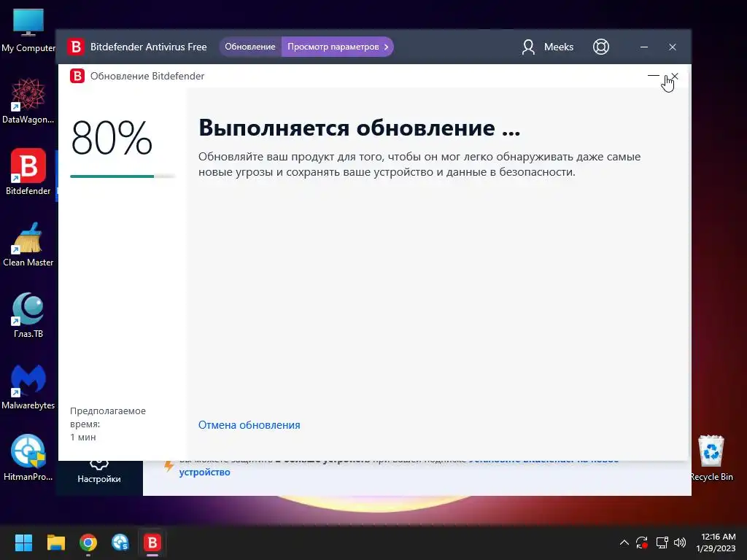The width and height of the screenshot is (747, 560).
Task: Open the support lifebuoy icon
Action: click(x=601, y=47)
